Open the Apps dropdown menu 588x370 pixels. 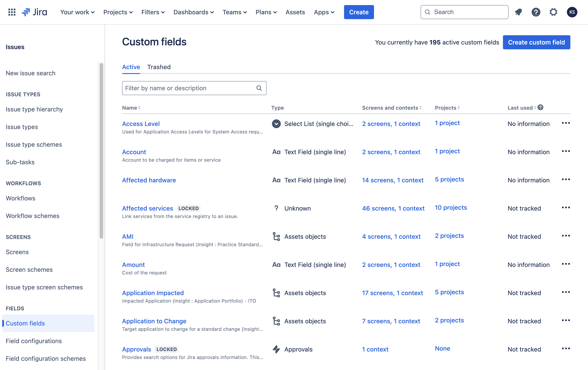(324, 12)
